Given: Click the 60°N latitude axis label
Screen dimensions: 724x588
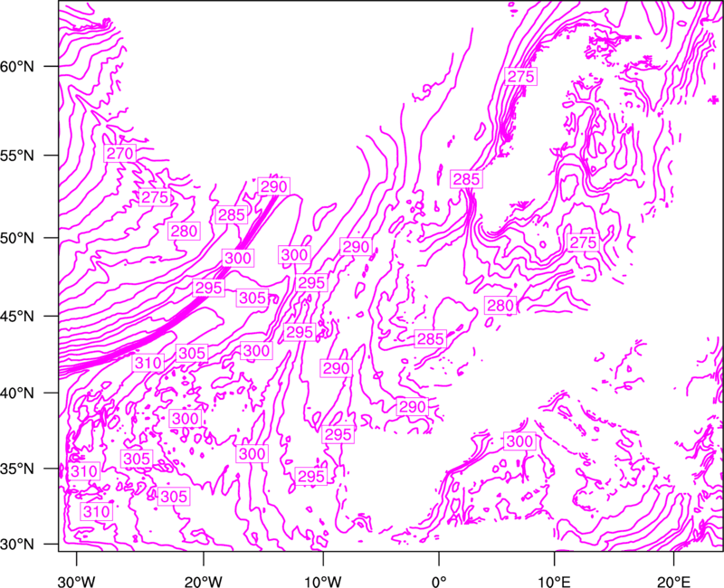Looking at the screenshot, I should click(17, 67).
